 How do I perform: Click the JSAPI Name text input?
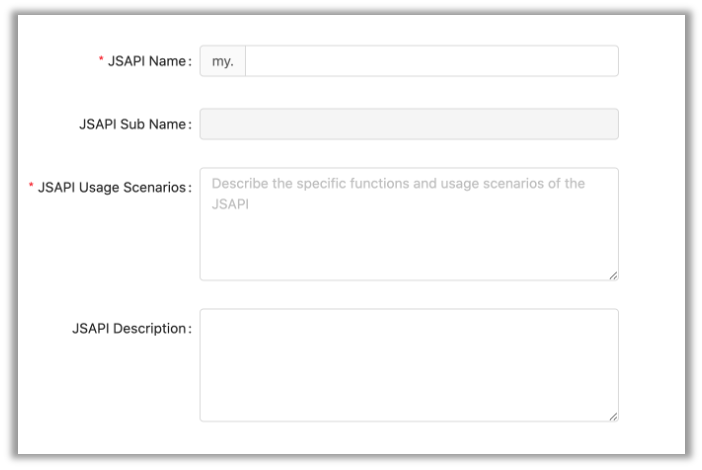pyautogui.click(x=431, y=61)
